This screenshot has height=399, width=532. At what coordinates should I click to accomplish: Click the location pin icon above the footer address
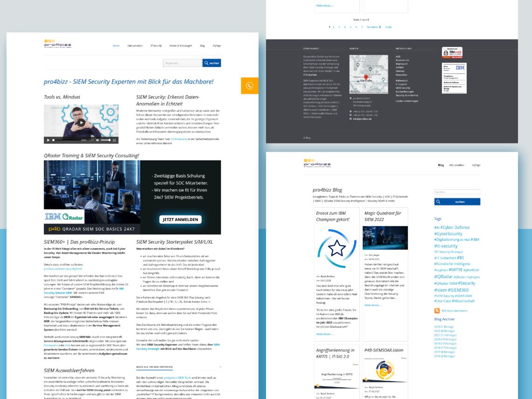[350, 98]
